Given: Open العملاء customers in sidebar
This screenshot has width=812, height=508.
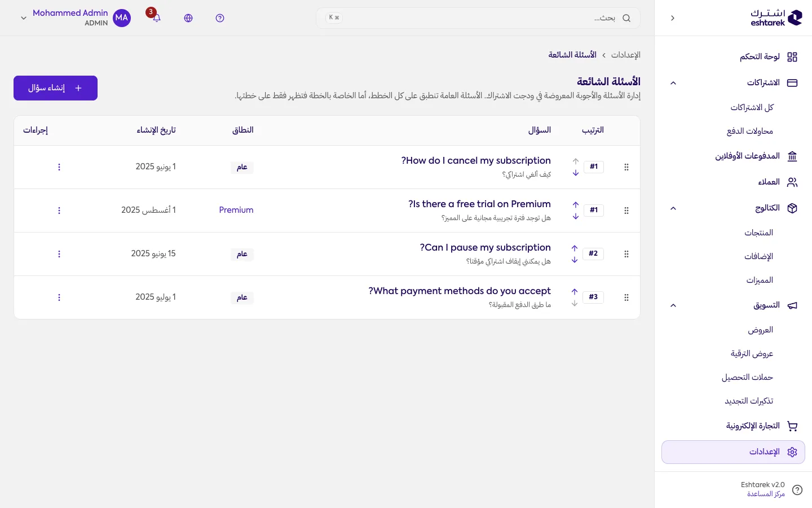Looking at the screenshot, I should tap(733, 182).
